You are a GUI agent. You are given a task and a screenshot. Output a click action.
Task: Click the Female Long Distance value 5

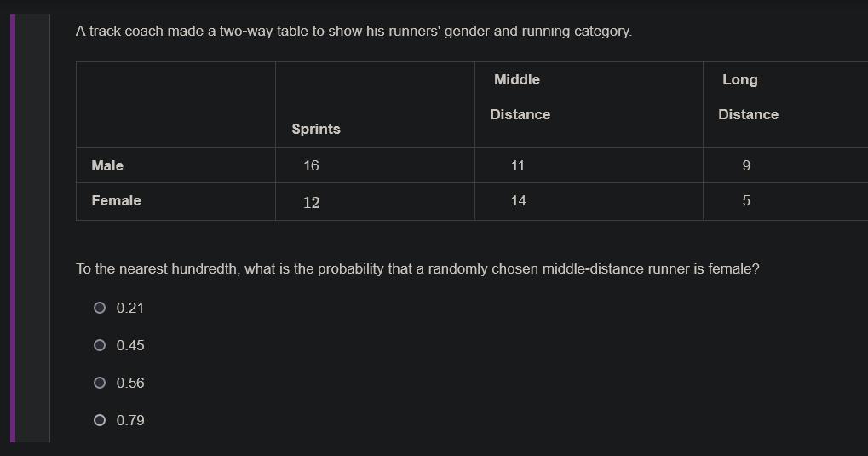pos(746,200)
